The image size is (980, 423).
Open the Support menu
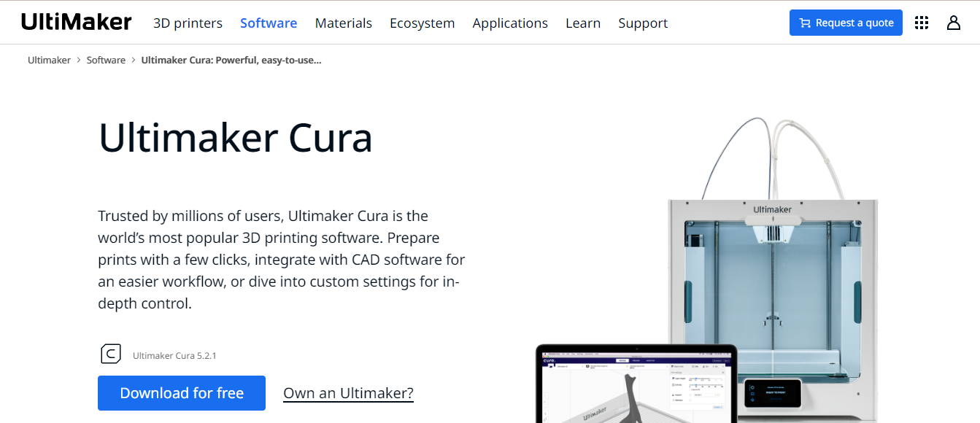pyautogui.click(x=643, y=23)
